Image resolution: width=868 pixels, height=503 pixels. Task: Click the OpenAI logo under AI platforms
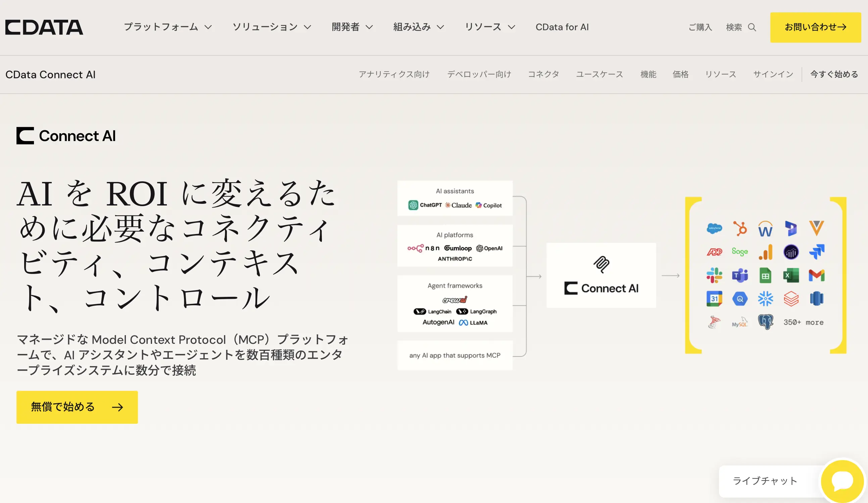tap(489, 248)
